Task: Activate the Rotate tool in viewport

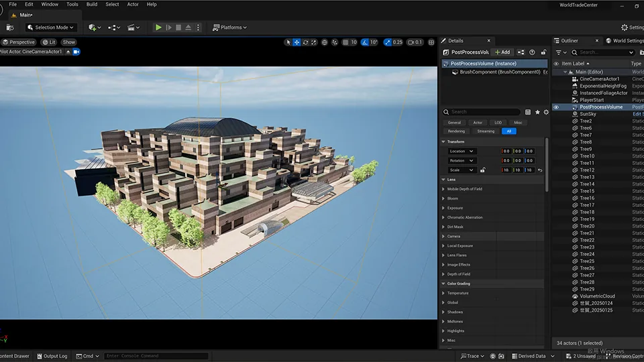Action: [305, 42]
